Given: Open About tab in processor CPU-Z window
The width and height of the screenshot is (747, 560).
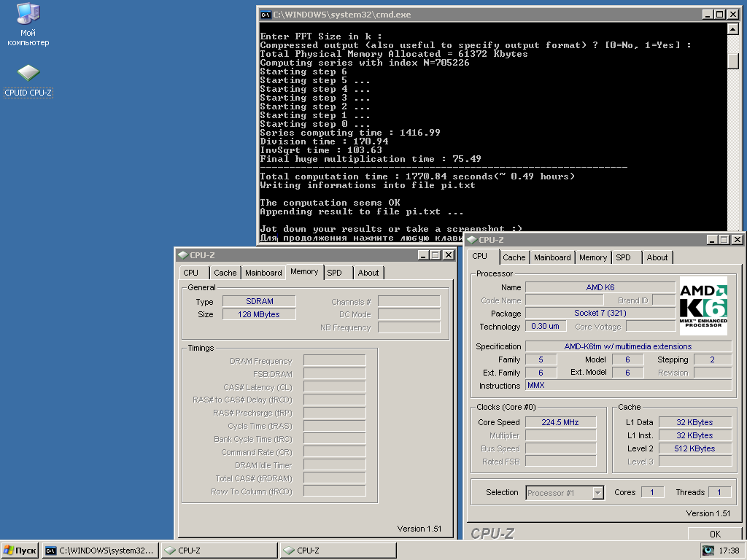Looking at the screenshot, I should point(657,257).
